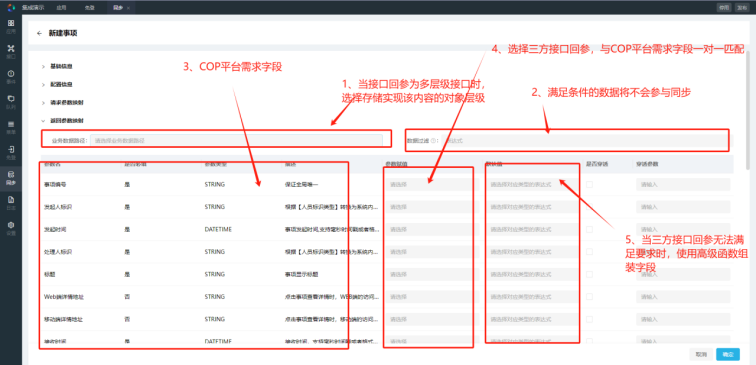Viewport: 756px width, 365px height.
Task: Tick the 是否穿透 checkbox in the 处理人标识 row
Action: click(589, 252)
